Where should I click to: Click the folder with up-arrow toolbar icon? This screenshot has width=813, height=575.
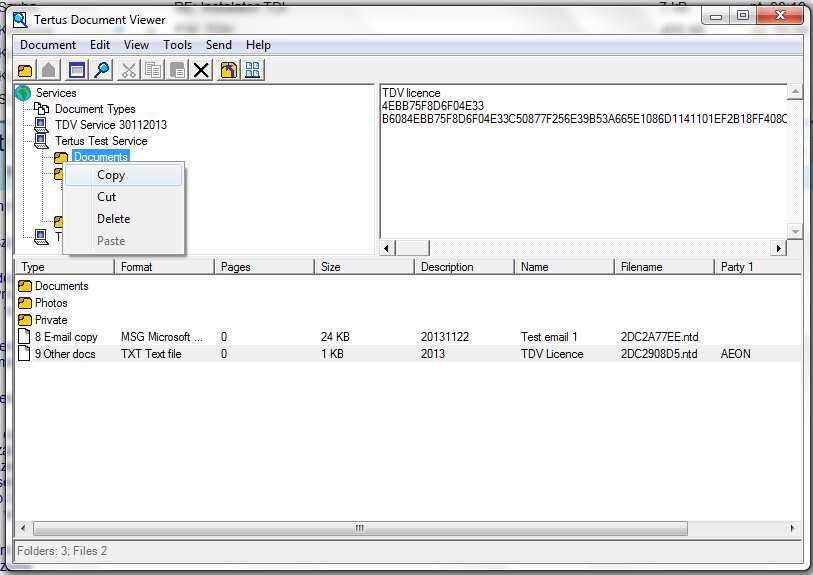(x=229, y=70)
